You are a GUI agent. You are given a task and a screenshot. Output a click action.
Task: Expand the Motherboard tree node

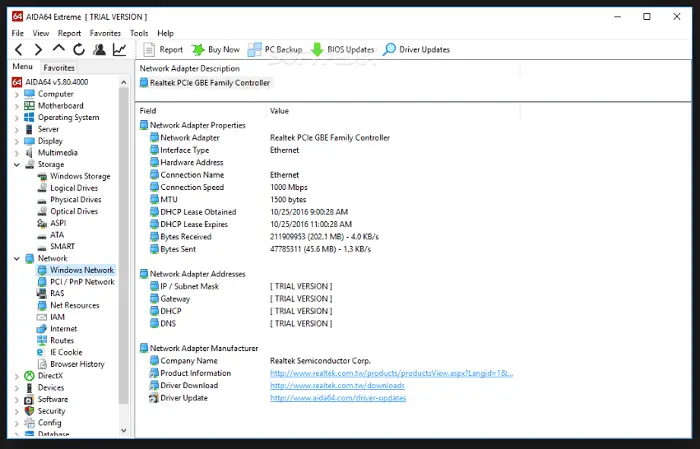point(17,106)
